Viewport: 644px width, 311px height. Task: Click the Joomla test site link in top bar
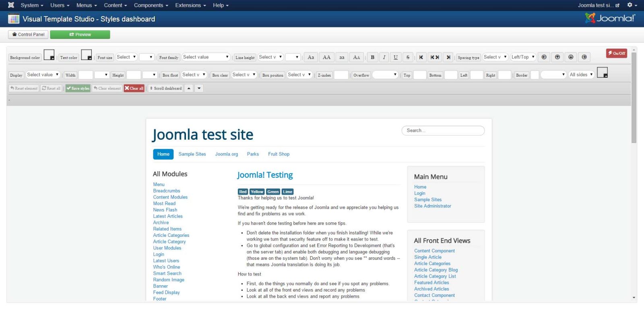pos(599,5)
